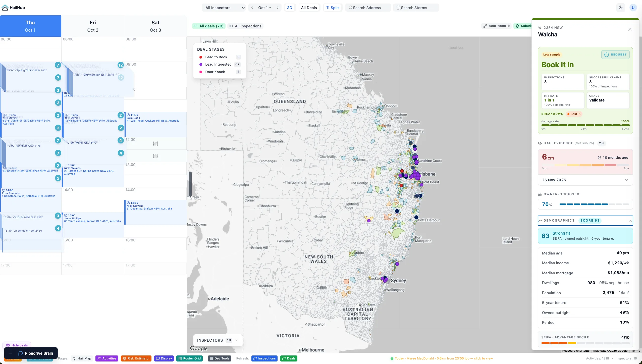Open the Hail Map page
This screenshot has width=642, height=364.
point(82,358)
